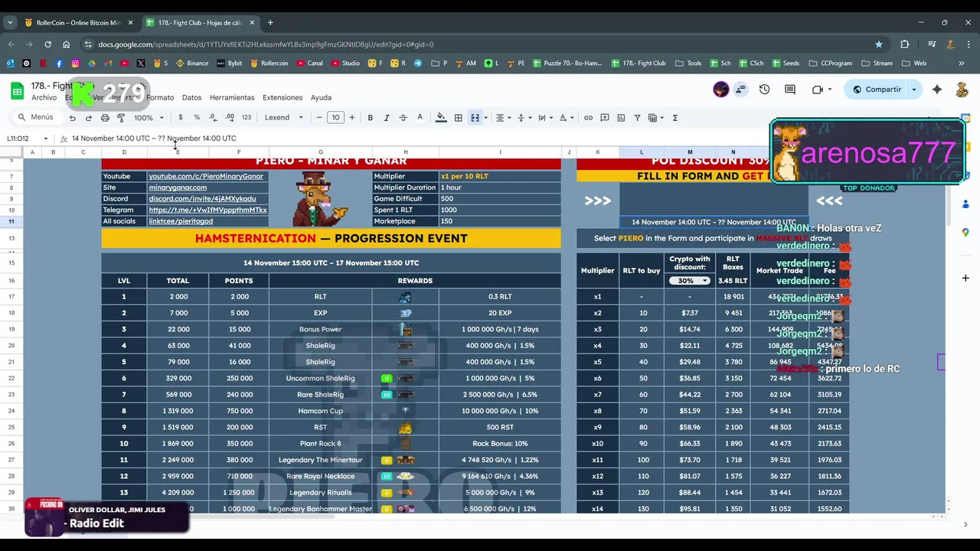This screenshot has width=980, height=551.
Task: Click the Create a filter icon
Action: [x=637, y=118]
